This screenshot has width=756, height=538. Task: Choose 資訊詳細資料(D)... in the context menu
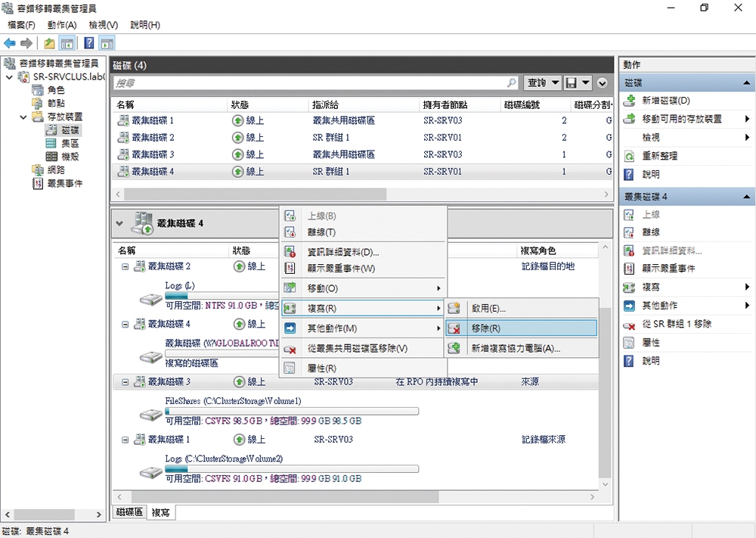tap(364, 252)
